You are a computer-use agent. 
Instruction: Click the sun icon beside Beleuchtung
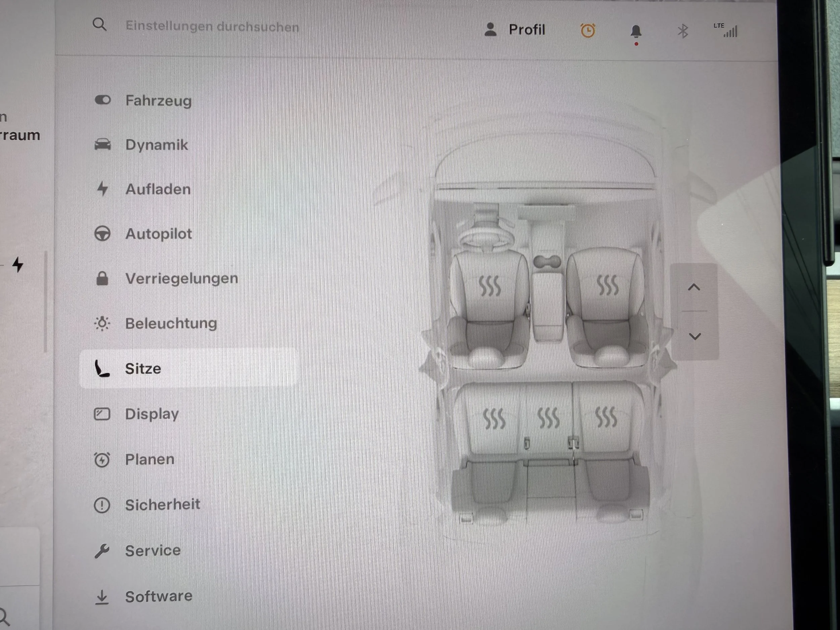click(x=102, y=323)
